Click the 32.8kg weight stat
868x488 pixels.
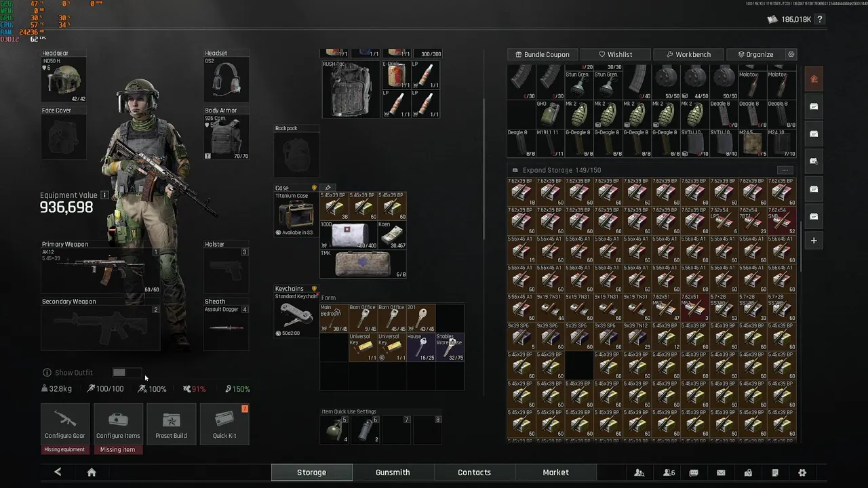click(x=56, y=389)
